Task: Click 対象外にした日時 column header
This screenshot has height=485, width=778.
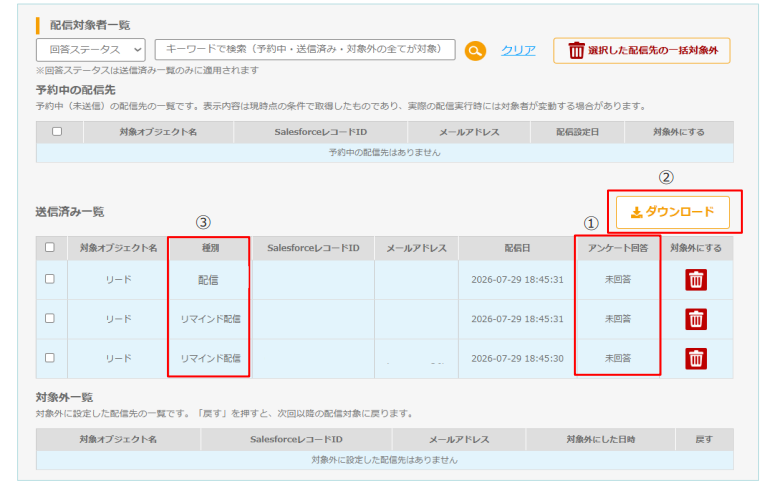Action: (x=600, y=439)
